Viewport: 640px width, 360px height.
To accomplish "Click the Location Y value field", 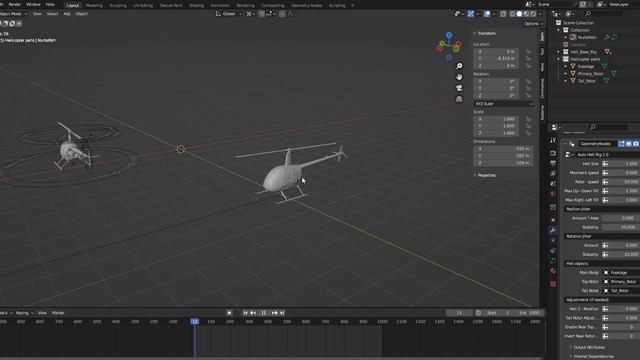I will point(496,58).
